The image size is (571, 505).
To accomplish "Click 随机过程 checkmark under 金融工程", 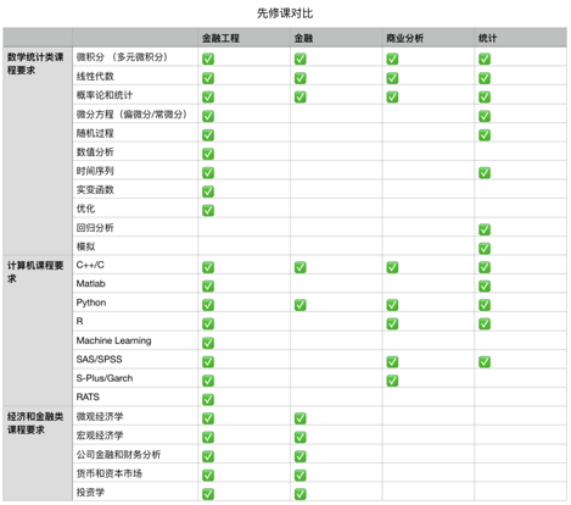I will [208, 135].
